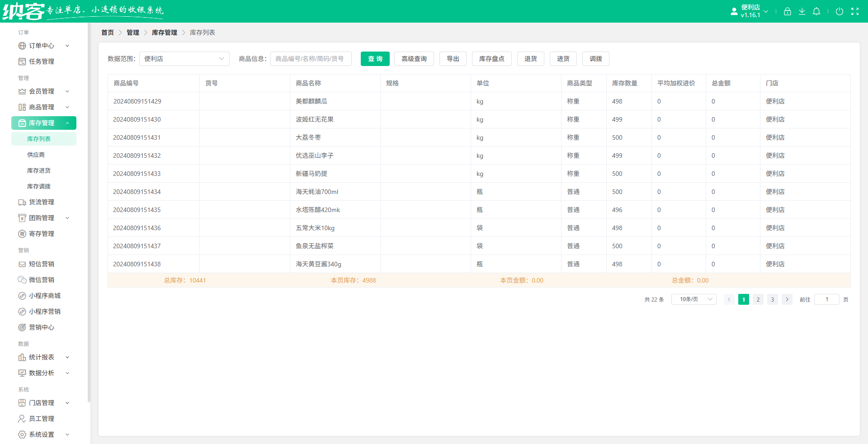Open the 数据范围 store dropdown
Image resolution: width=868 pixels, height=444 pixels.
tap(184, 59)
